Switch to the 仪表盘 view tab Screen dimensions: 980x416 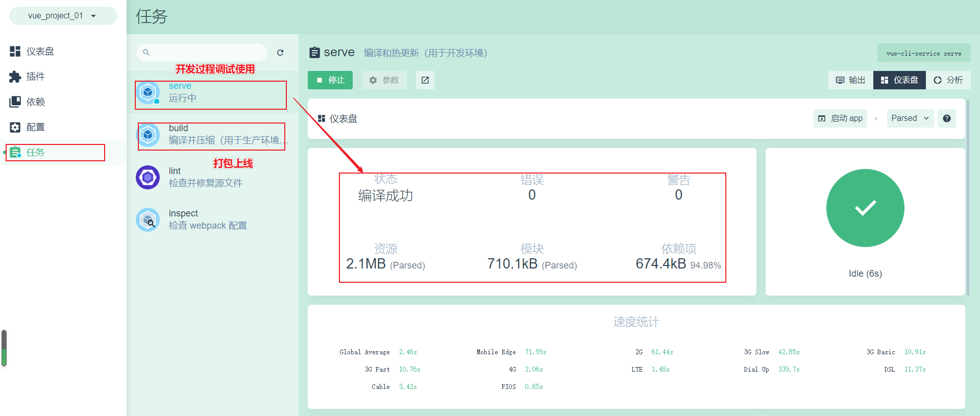(x=899, y=80)
